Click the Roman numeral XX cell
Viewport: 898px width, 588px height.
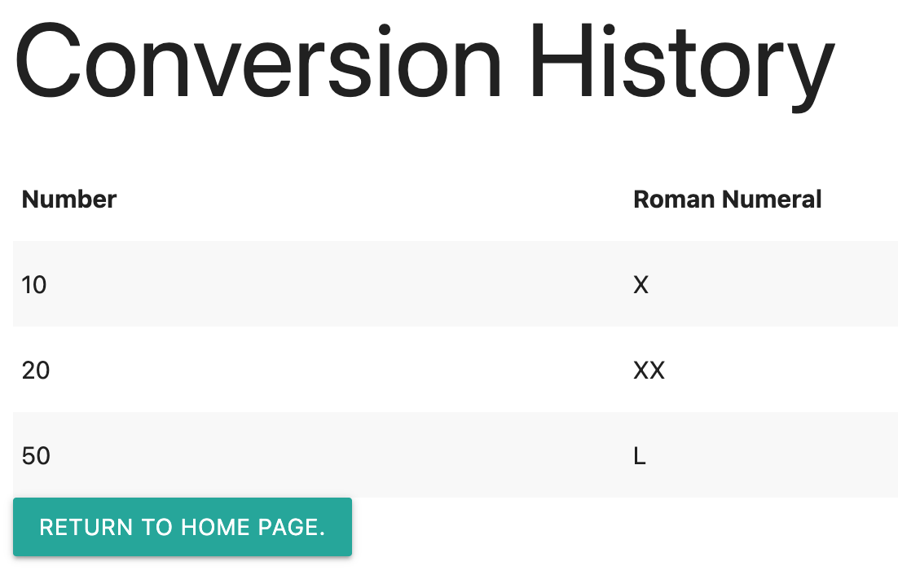pos(649,371)
